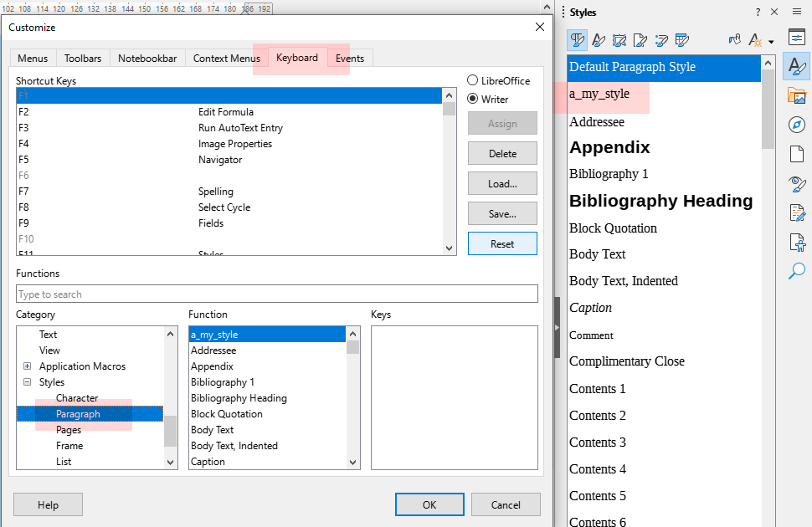812x527 pixels.
Task: Select Table Styles icon in Styles panel
Action: click(x=682, y=40)
